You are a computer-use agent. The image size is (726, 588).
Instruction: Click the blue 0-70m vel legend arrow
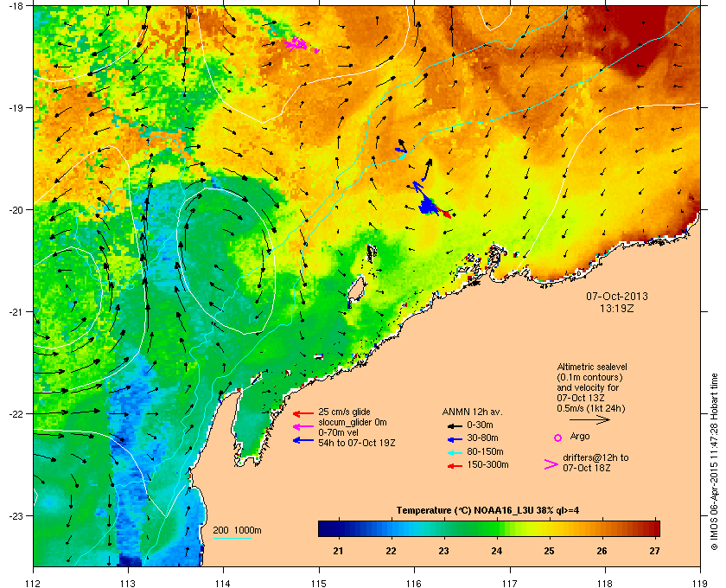pyautogui.click(x=303, y=440)
